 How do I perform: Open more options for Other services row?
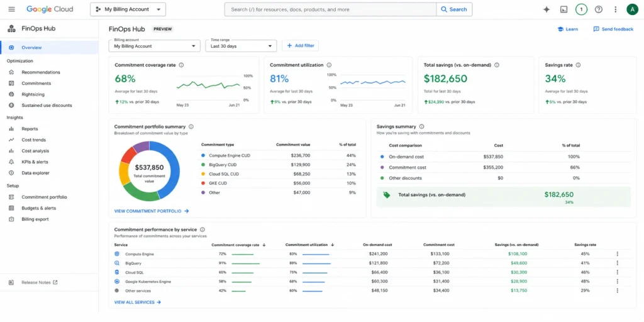point(617,291)
